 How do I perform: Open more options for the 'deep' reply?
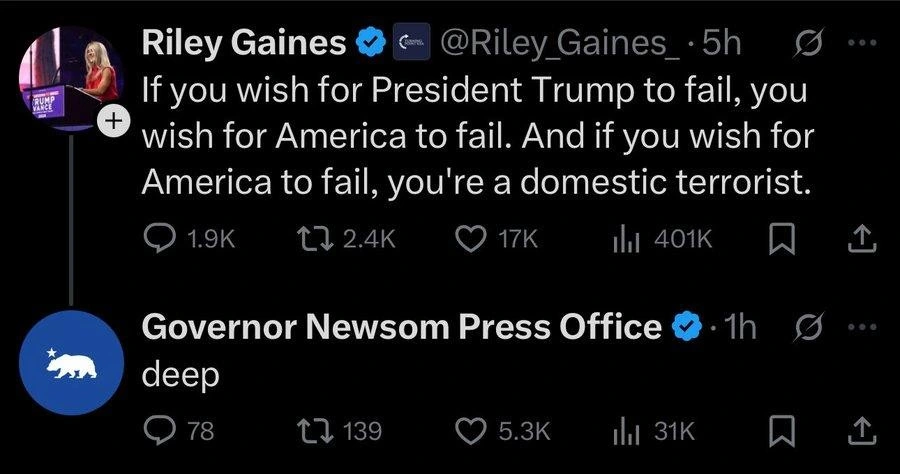tap(859, 327)
